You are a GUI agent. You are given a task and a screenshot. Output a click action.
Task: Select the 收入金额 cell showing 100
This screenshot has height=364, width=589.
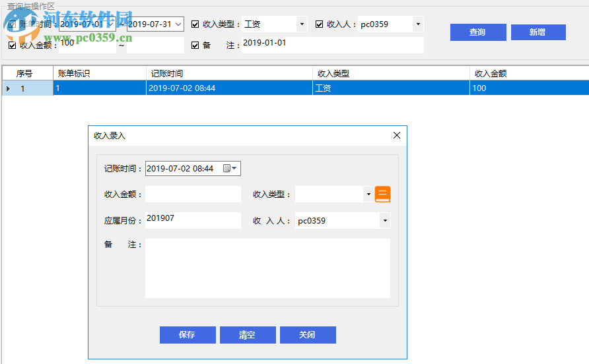pos(530,88)
